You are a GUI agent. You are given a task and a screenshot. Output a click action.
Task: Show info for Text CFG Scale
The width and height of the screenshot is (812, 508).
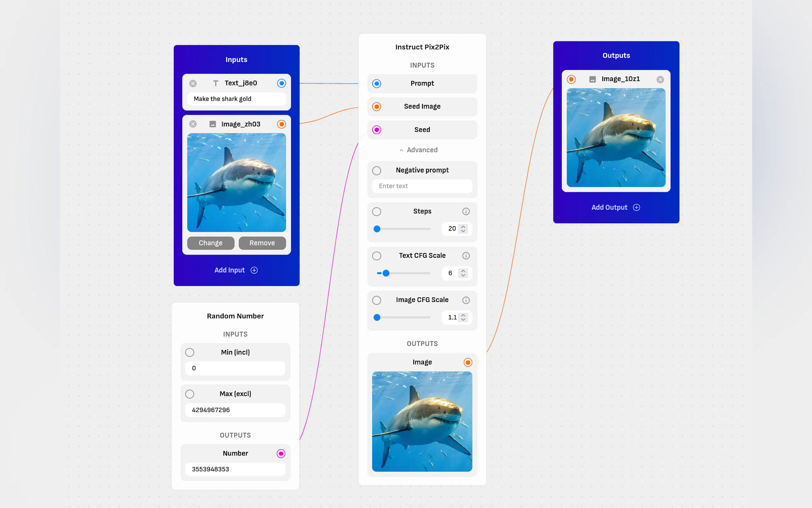coord(465,256)
